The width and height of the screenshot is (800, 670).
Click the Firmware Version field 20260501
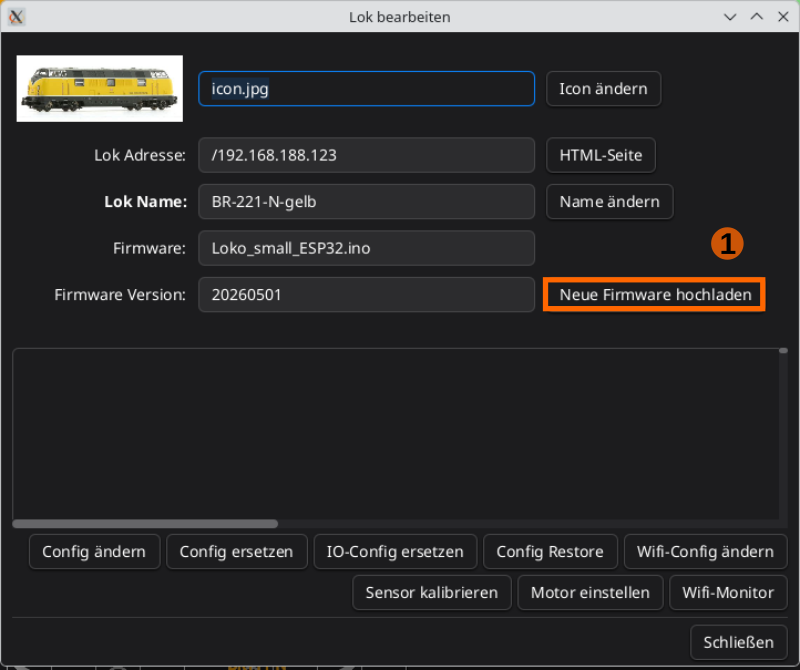366,294
